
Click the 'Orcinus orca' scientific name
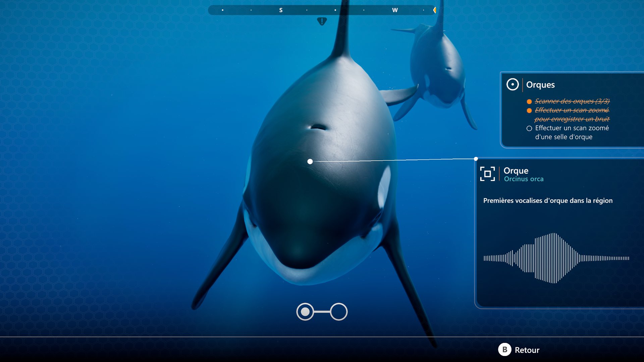click(x=524, y=179)
